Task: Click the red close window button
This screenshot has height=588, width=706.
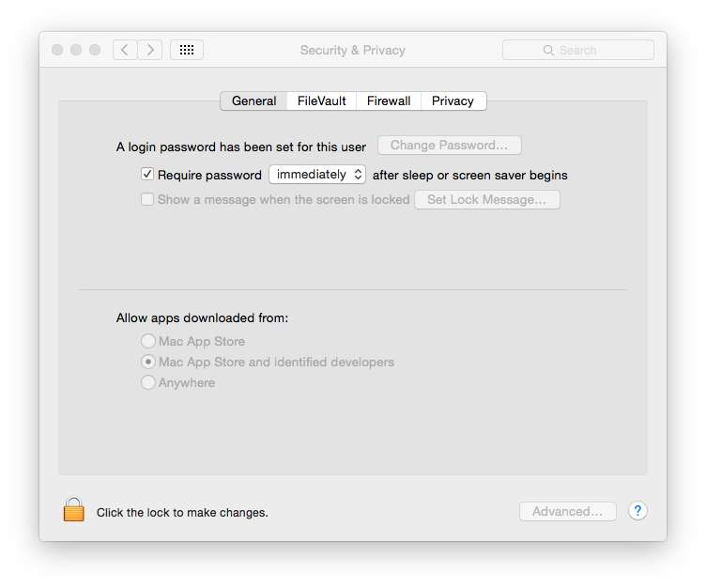Action: (x=57, y=50)
